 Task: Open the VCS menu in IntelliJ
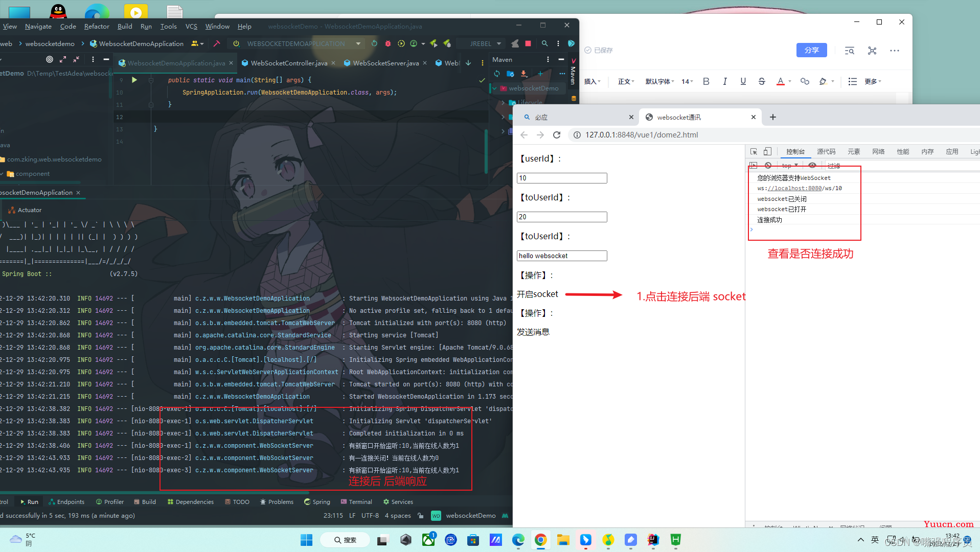point(191,27)
